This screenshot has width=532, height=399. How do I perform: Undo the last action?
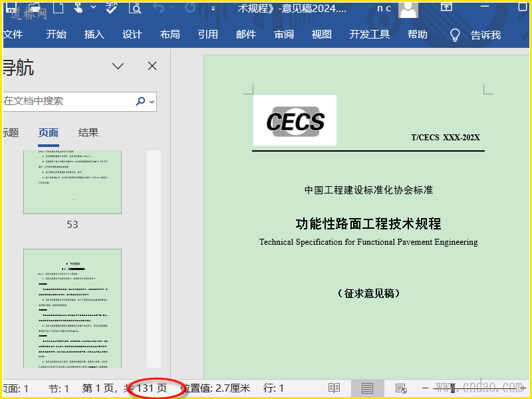[158, 7]
